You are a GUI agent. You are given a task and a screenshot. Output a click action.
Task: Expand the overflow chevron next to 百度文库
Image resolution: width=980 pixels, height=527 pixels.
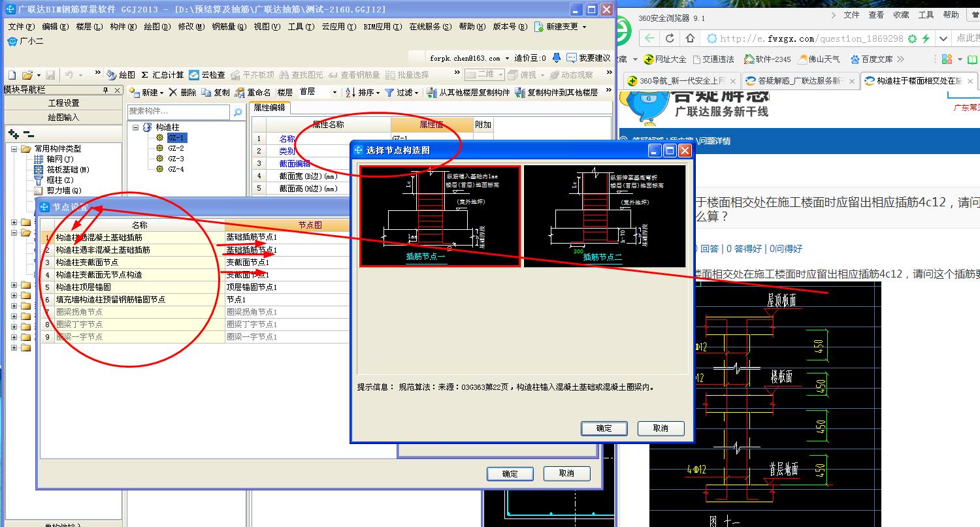[x=901, y=59]
